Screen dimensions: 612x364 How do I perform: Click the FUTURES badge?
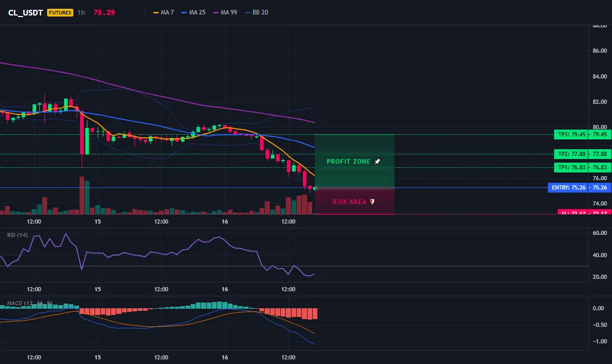[60, 12]
